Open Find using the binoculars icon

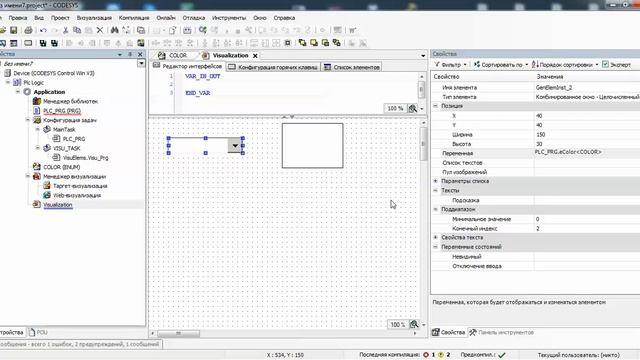115,30
